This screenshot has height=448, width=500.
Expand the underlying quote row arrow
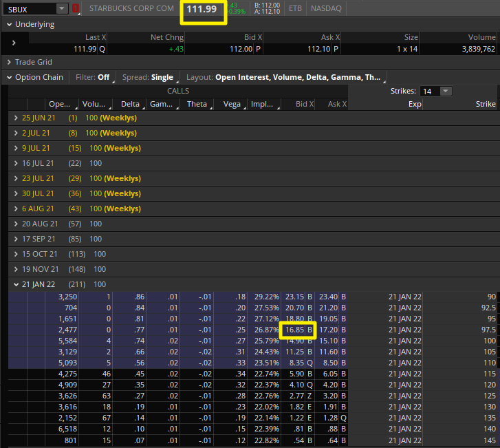click(x=14, y=43)
